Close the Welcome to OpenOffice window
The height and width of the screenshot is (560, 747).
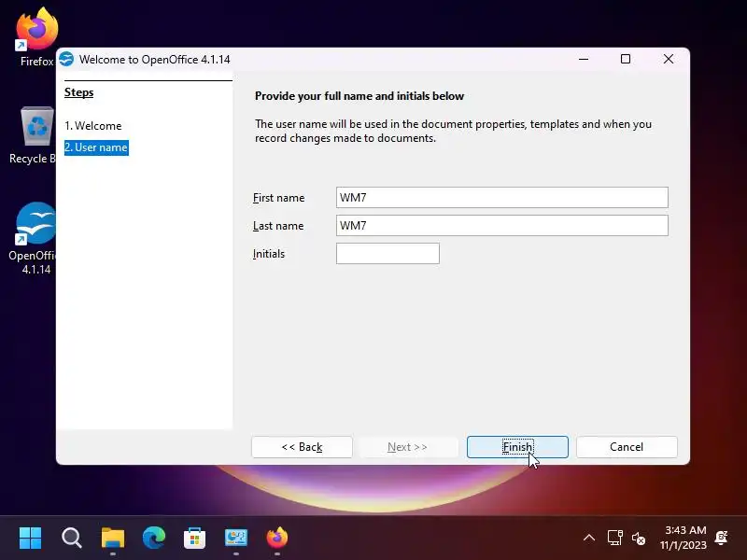coord(669,59)
